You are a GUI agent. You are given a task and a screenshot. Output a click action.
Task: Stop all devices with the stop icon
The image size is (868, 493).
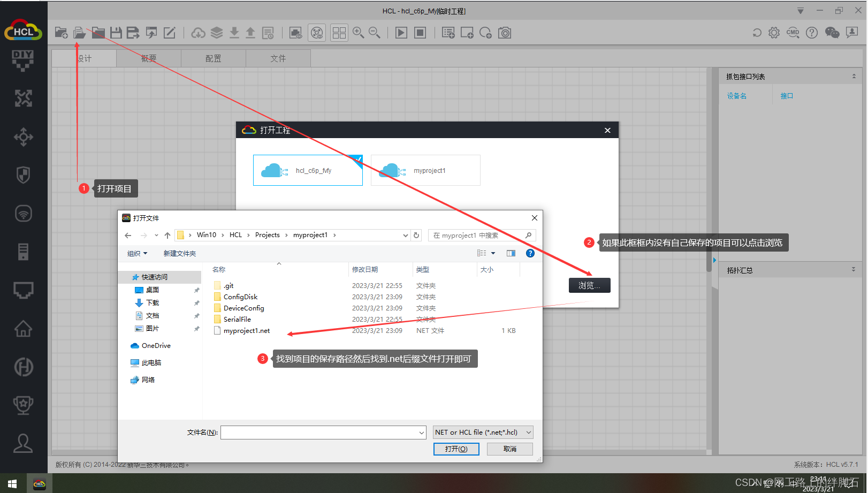(421, 33)
